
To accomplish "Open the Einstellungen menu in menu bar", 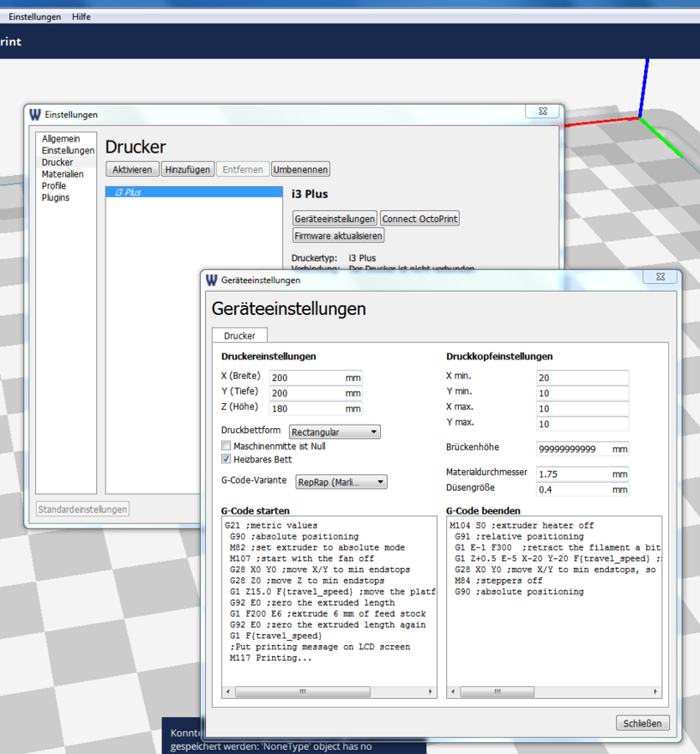I will point(34,17).
